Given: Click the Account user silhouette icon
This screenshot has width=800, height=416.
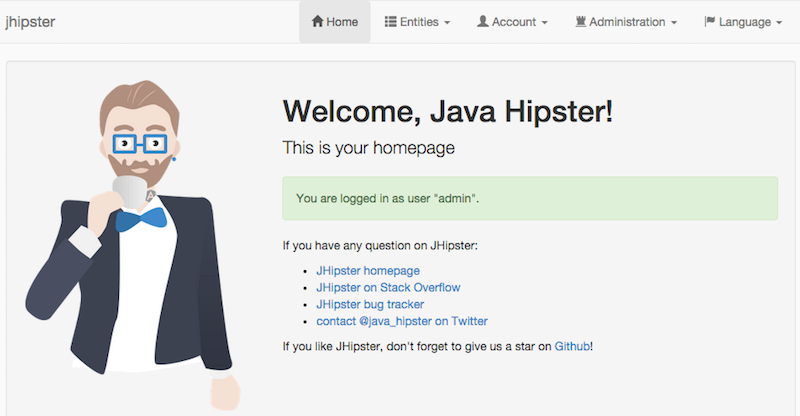Looking at the screenshot, I should 482,22.
